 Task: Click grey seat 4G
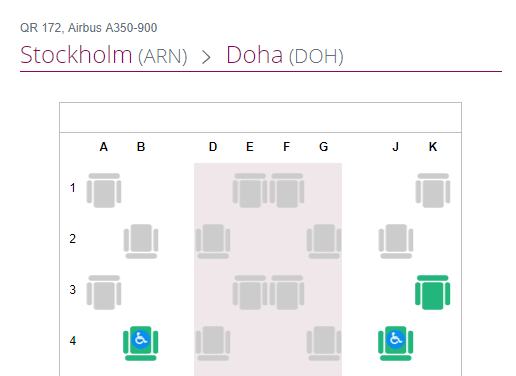324,343
